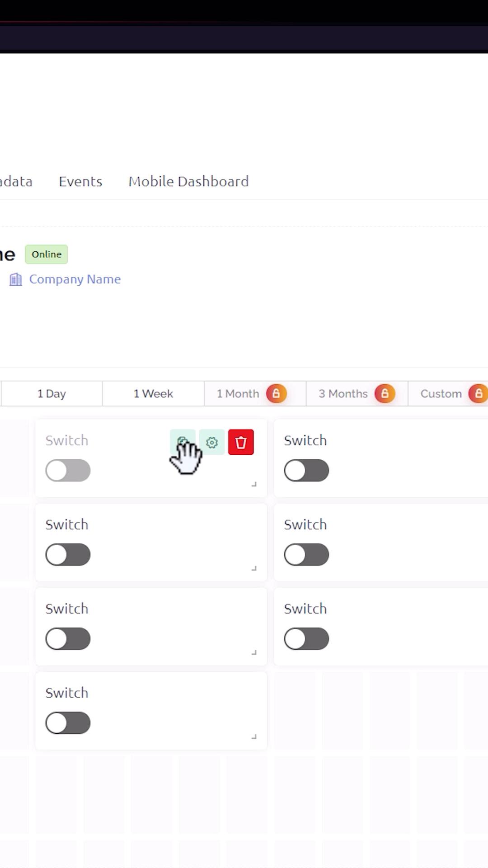Click the lock icon beside 3 Months
The image size is (488, 868).
coord(385,393)
